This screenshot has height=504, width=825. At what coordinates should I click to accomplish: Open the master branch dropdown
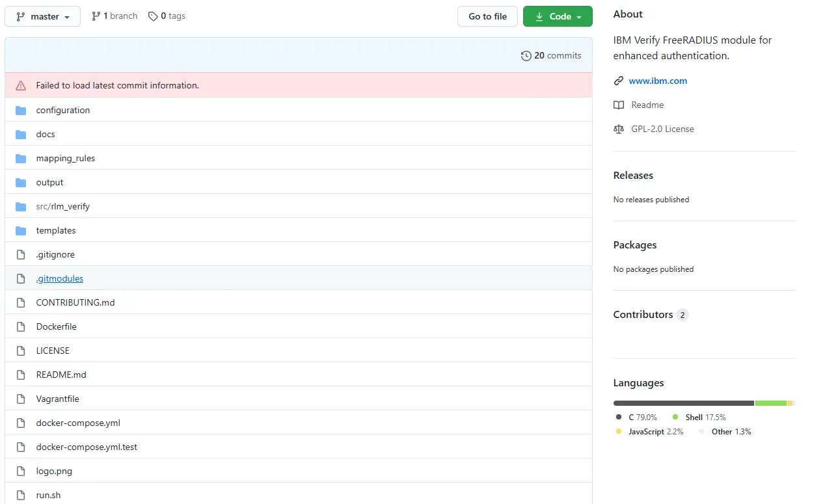pos(42,16)
